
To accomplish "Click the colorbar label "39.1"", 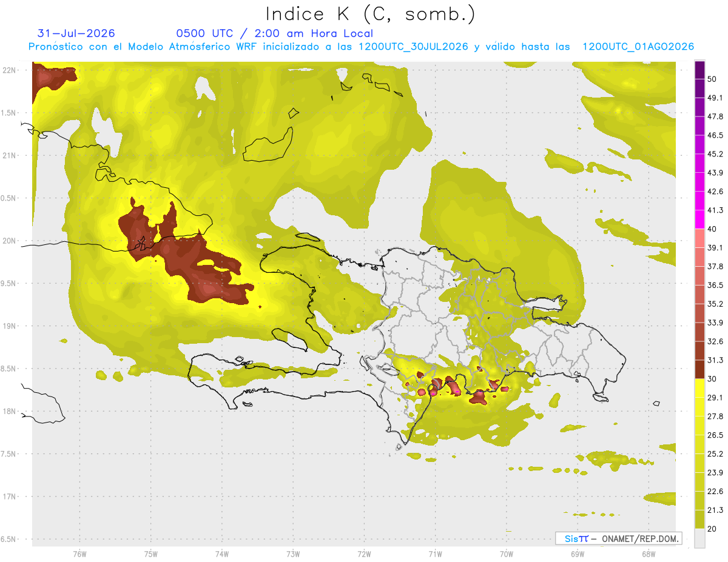I will (x=715, y=247).
